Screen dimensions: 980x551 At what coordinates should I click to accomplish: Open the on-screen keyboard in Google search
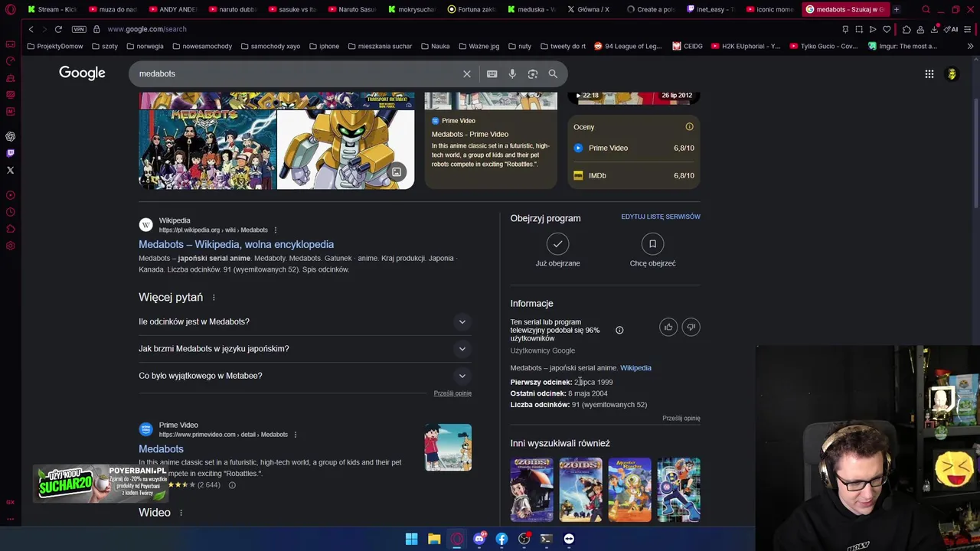[492, 73]
